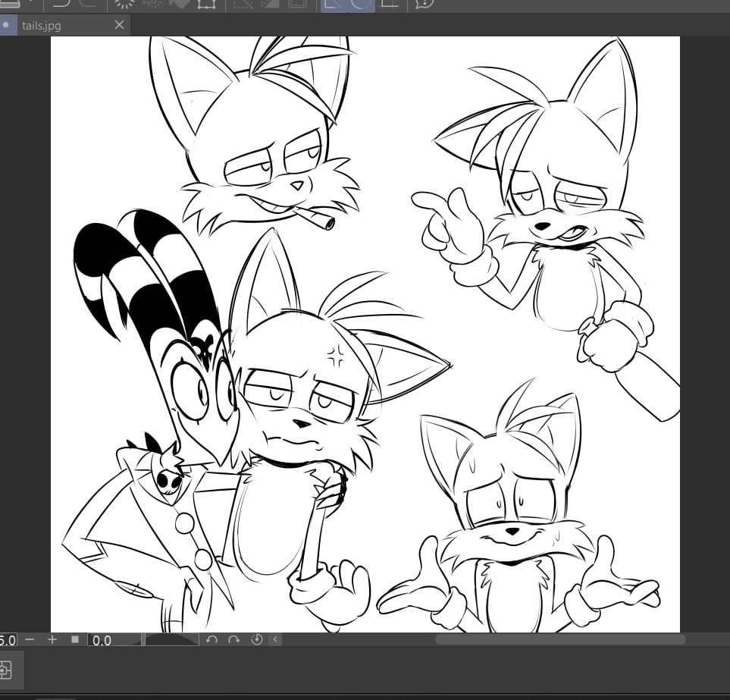
Task: Zoom in the canvas with plus icon
Action: (x=52, y=639)
